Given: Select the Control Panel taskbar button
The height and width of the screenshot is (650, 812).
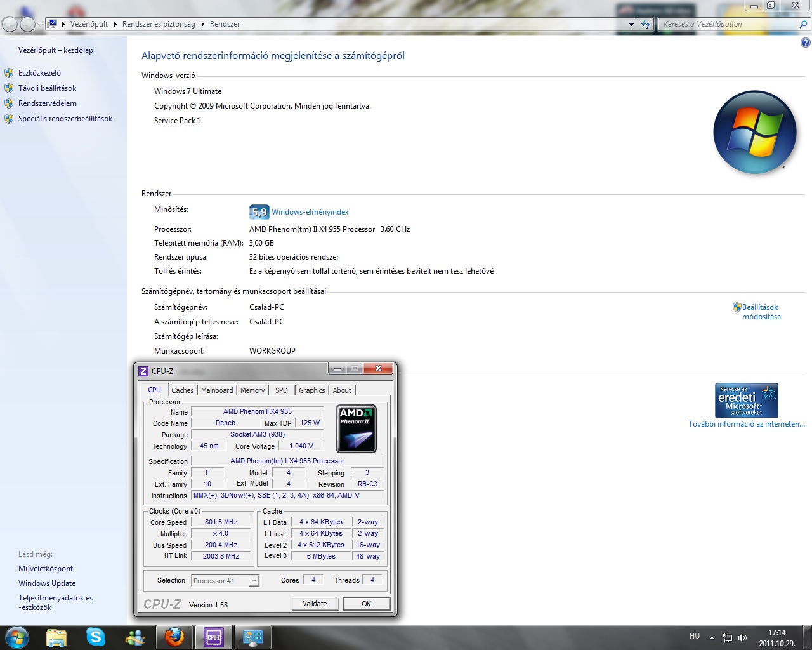Looking at the screenshot, I should [253, 637].
